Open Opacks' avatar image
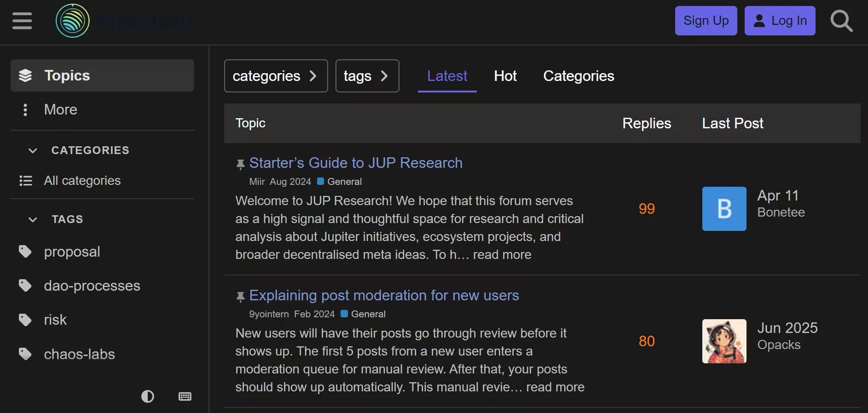Viewport: 868px width, 413px height. pyautogui.click(x=724, y=341)
